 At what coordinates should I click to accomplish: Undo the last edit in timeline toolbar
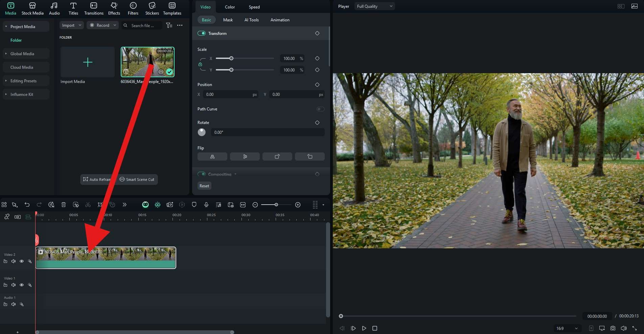[x=27, y=205]
